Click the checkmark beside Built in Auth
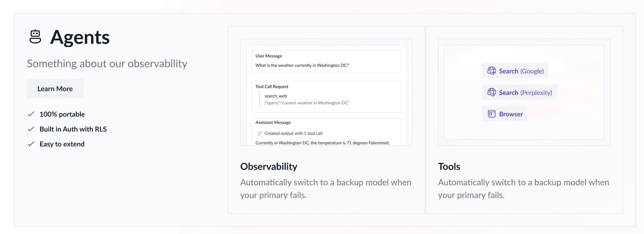This screenshot has width=644, height=234. pos(31,129)
